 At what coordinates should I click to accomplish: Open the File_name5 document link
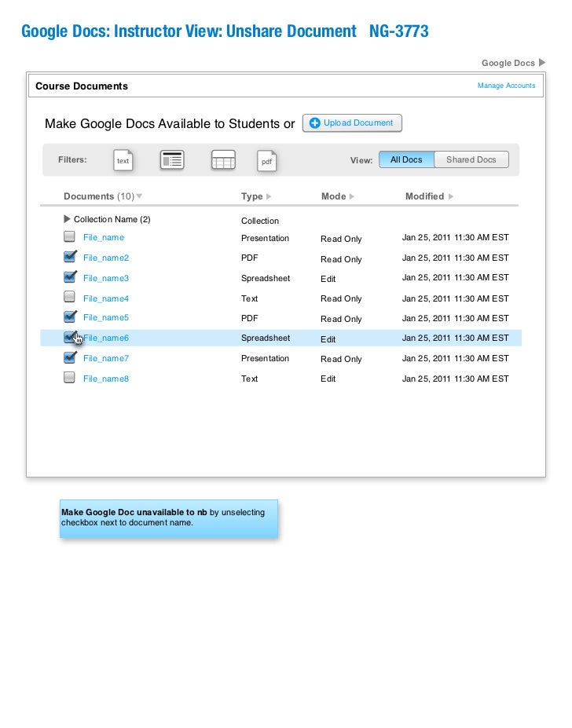[x=106, y=317]
